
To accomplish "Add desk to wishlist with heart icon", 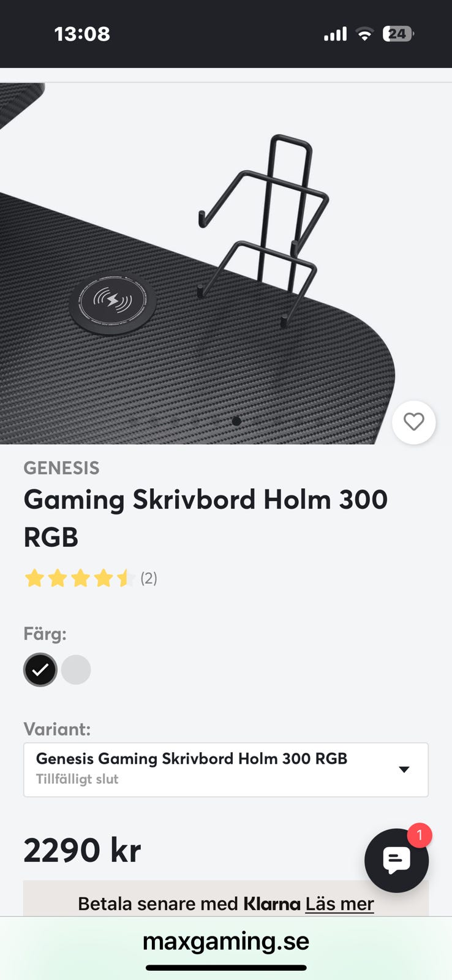I will pos(414,422).
